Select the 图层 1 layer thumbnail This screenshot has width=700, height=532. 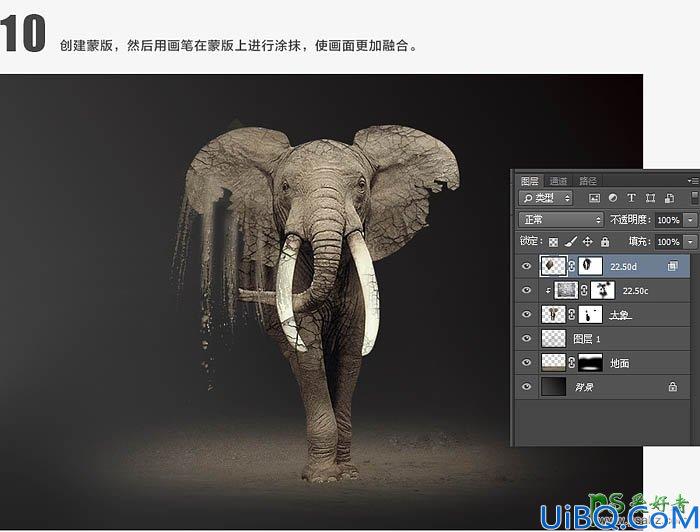(x=554, y=339)
